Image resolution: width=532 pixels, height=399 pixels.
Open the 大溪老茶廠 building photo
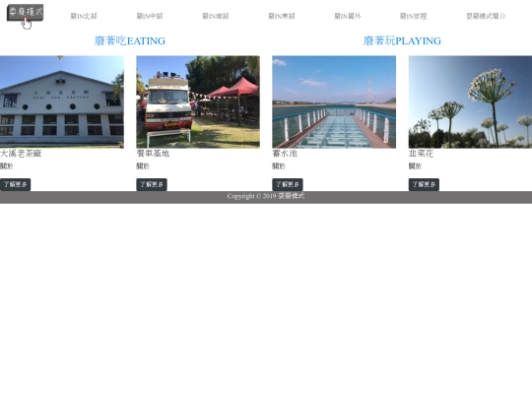(x=62, y=102)
